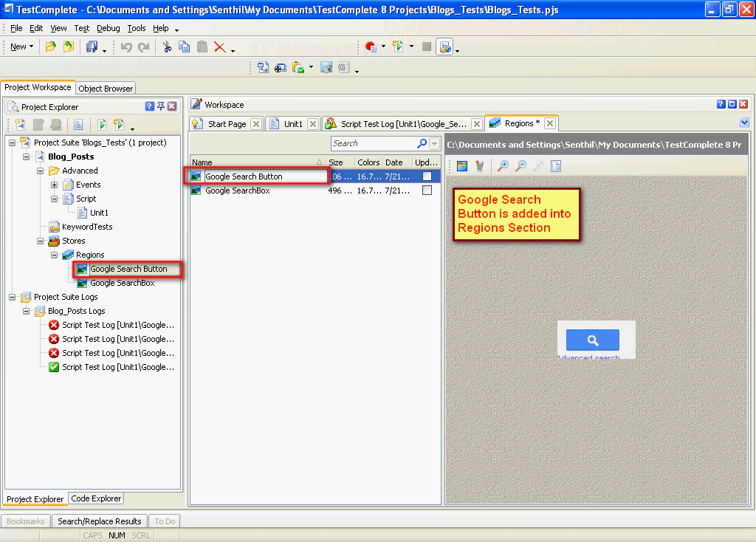Click the zoom out magnifier in Regions toolbar
Image resolution: width=756 pixels, height=542 pixels.
[x=520, y=166]
